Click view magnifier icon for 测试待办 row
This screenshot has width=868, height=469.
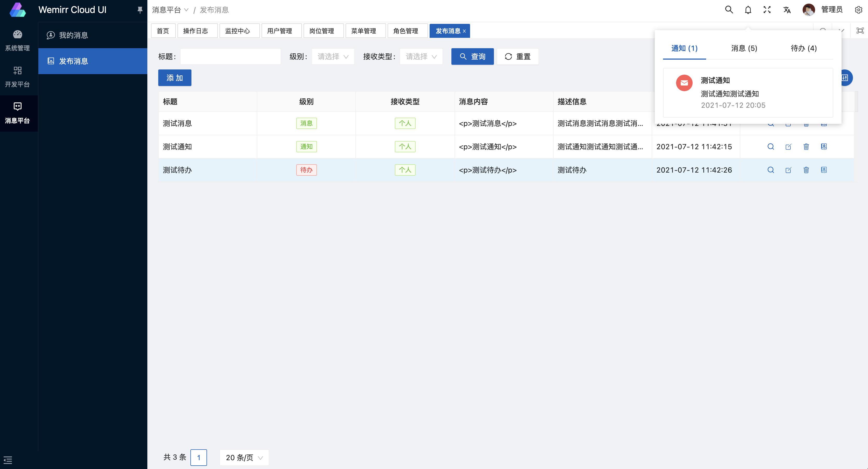click(771, 170)
